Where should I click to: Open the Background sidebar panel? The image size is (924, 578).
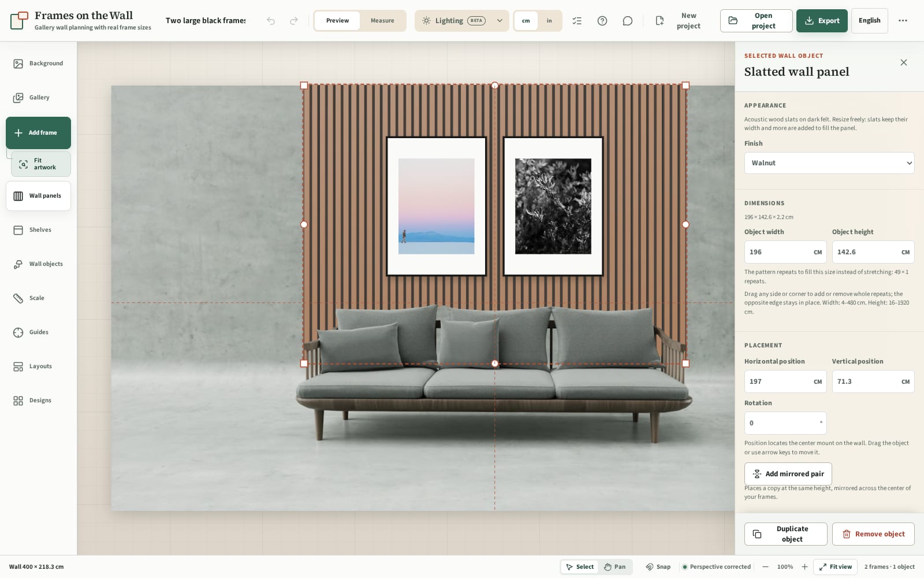39,64
